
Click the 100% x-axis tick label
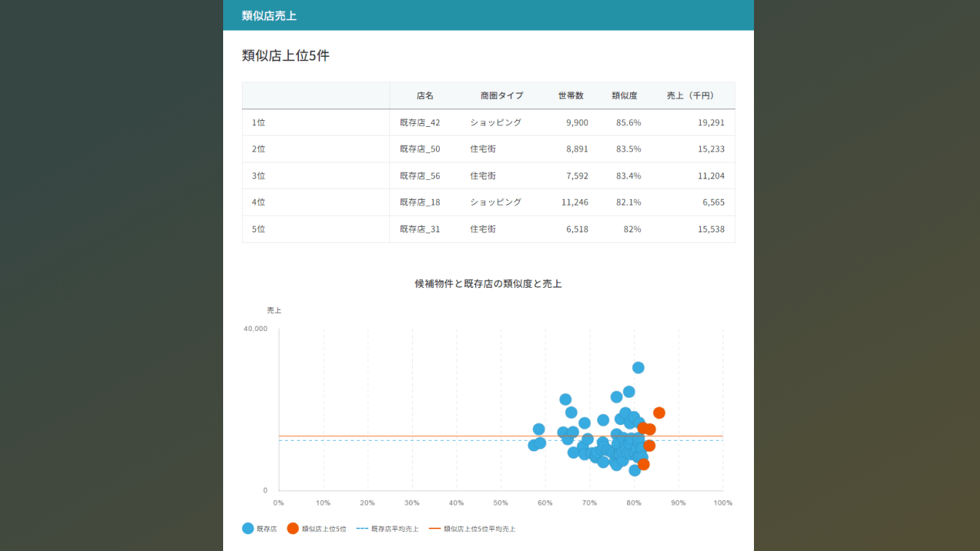(723, 503)
